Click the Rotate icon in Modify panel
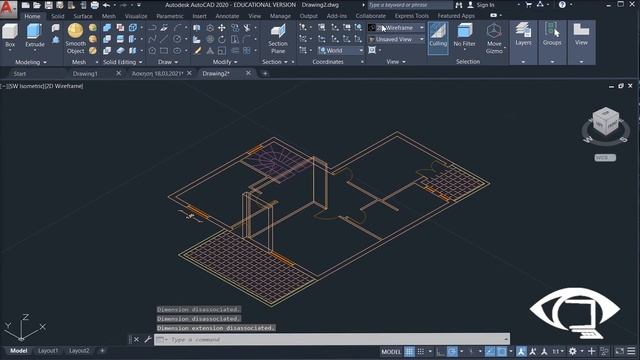640x360 pixels. [x=222, y=39]
